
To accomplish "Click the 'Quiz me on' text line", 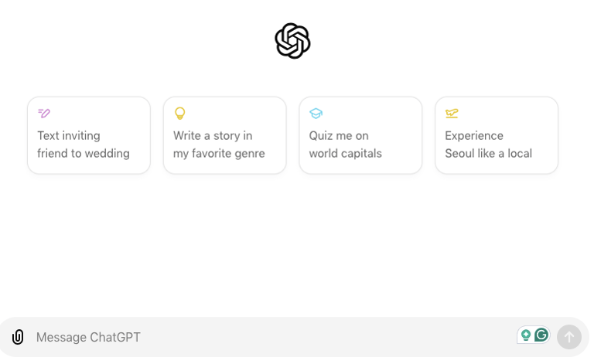I will click(339, 135).
